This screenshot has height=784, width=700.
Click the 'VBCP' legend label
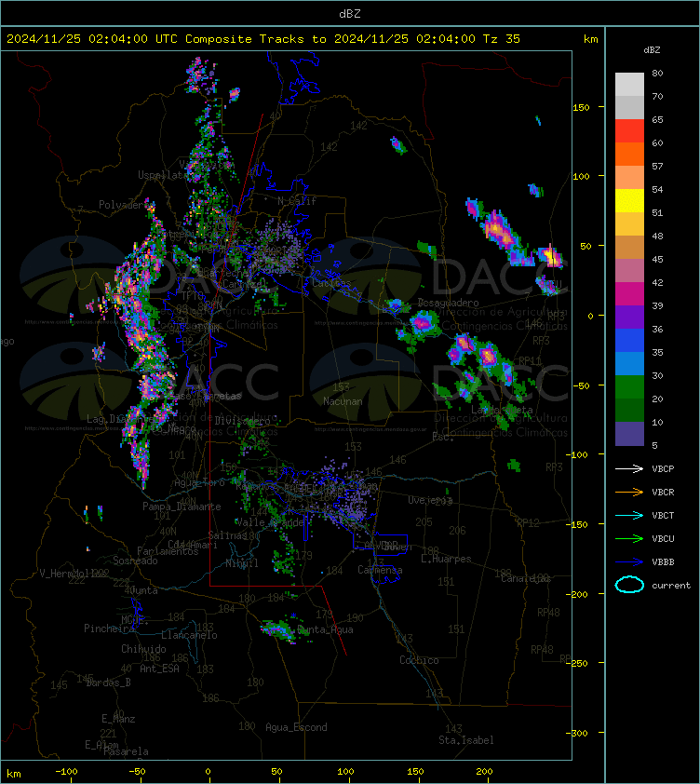tap(663, 469)
